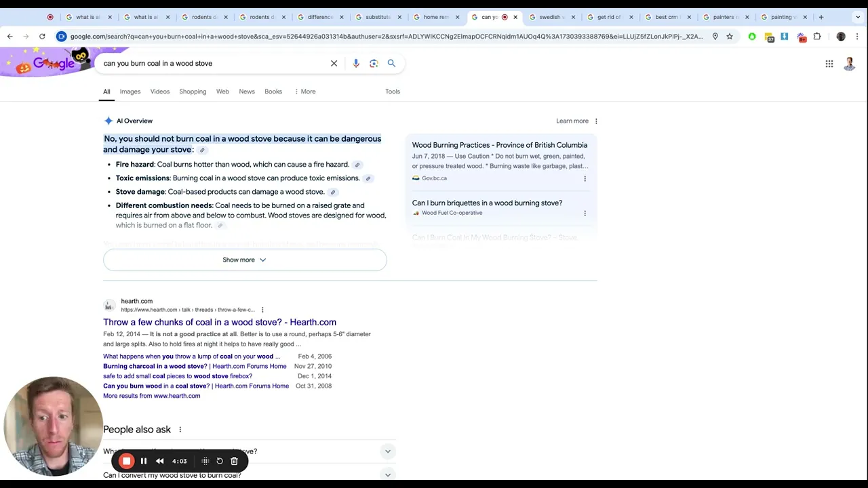Image resolution: width=868 pixels, height=488 pixels.
Task: Switch to the Books tab
Action: coord(273,91)
